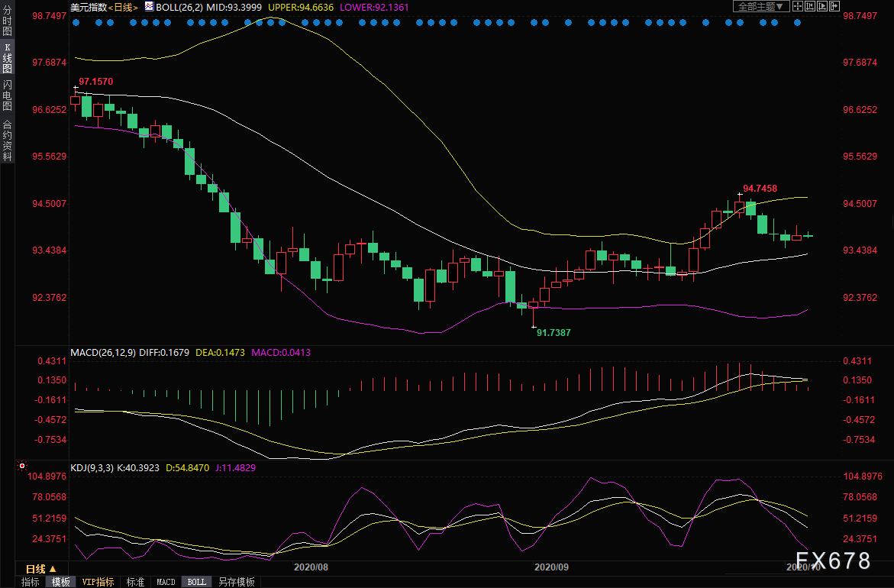Click the first blue event dot on chart
The height and width of the screenshot is (588, 894).
pos(76,22)
